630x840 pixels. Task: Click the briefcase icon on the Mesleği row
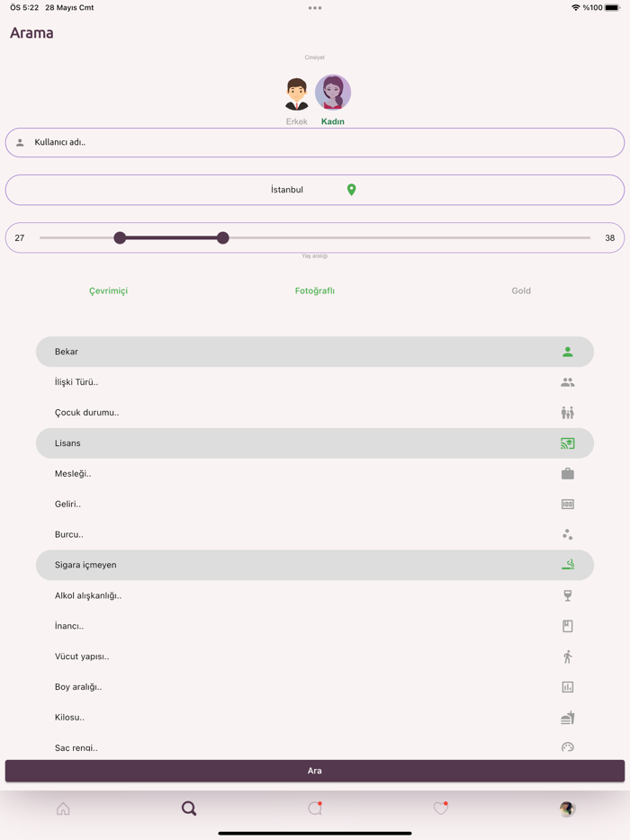click(567, 473)
